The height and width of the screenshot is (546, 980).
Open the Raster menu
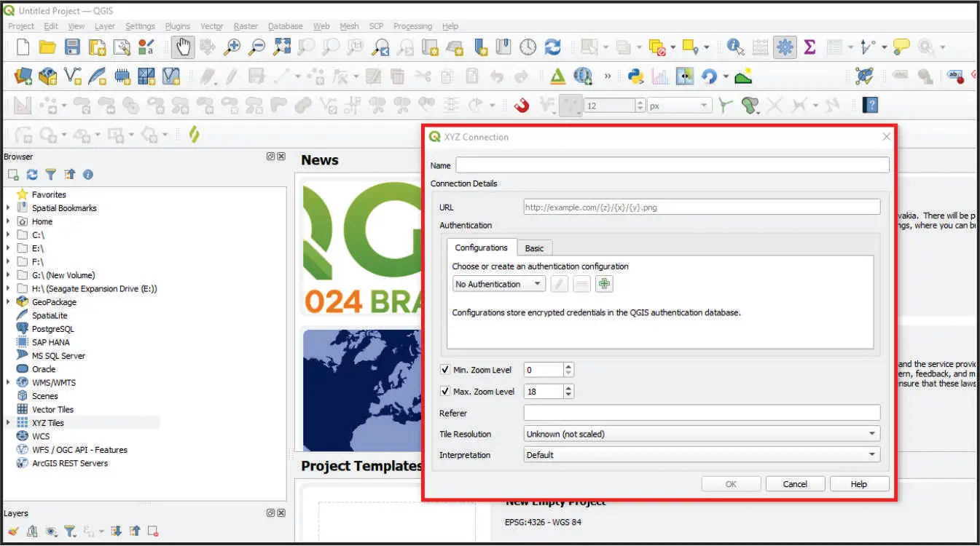[246, 26]
